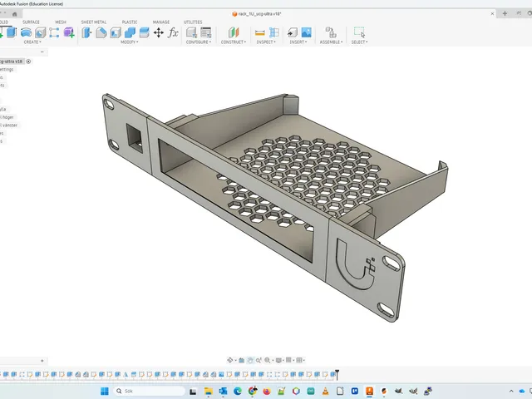Select the Press Pull tool icon
532x399 pixels.
(x=86, y=32)
